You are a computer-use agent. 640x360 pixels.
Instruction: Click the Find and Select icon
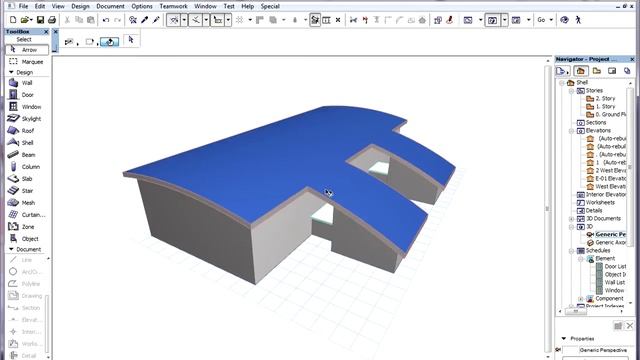tap(133, 20)
